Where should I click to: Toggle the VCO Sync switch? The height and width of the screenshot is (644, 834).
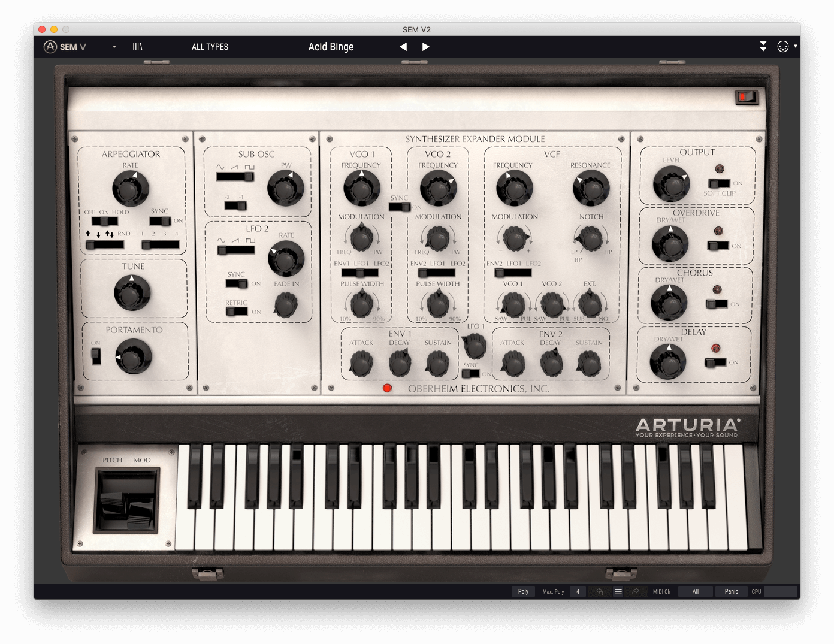[400, 207]
